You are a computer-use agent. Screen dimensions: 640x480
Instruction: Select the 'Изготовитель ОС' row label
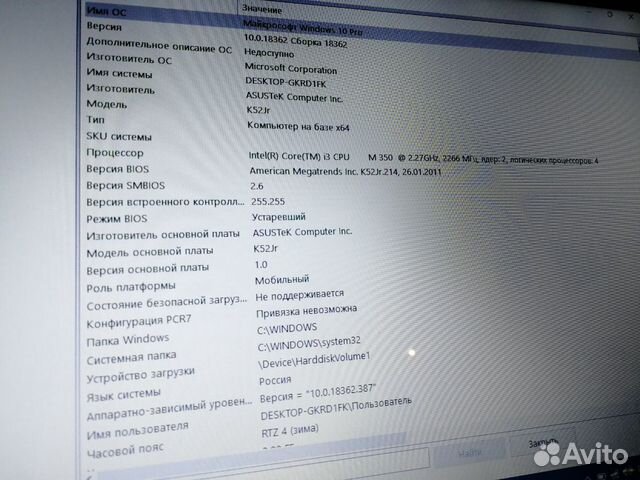click(129, 58)
